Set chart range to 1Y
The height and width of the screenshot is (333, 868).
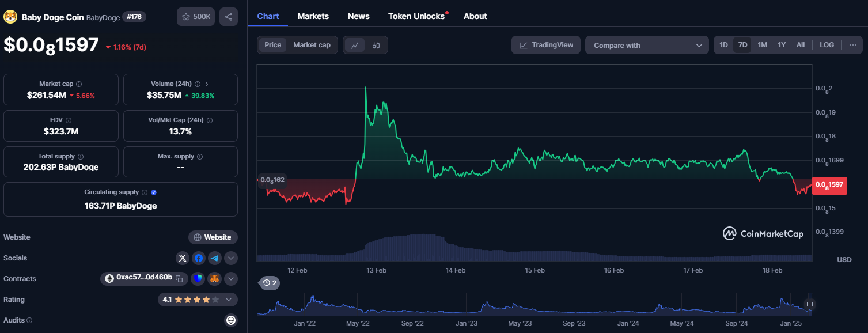pos(782,45)
